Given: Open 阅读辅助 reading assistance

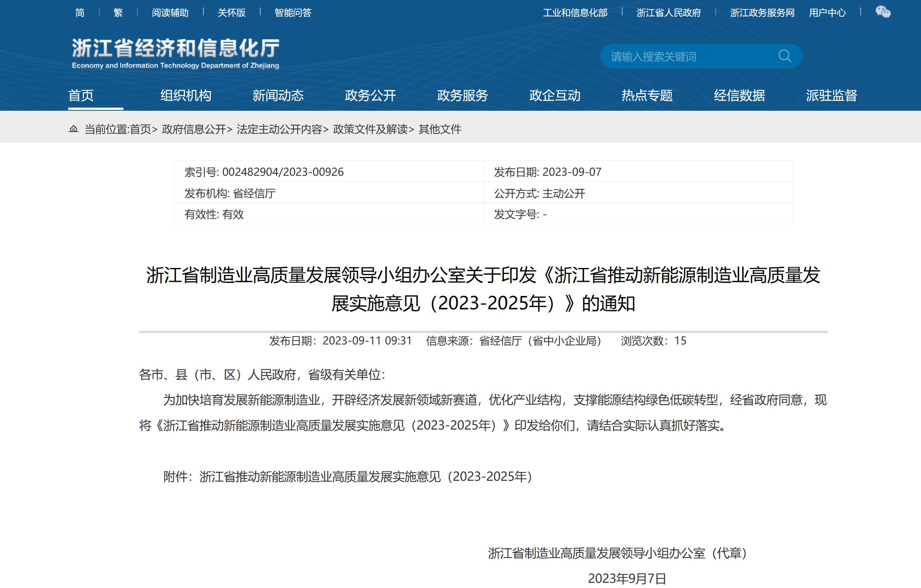Looking at the screenshot, I should coord(170,13).
